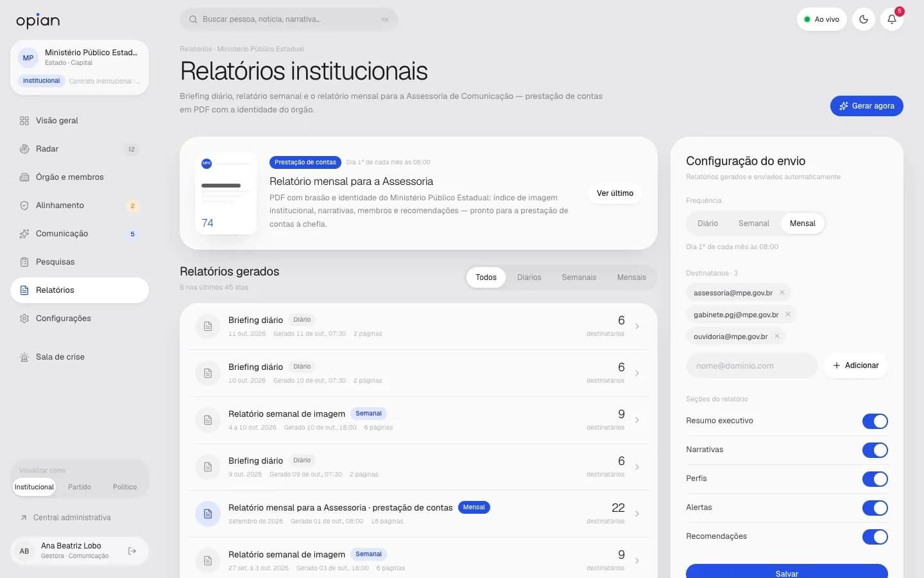Expand Relatório semanal 4 a 10 out. row
924x578 pixels.
click(418, 420)
